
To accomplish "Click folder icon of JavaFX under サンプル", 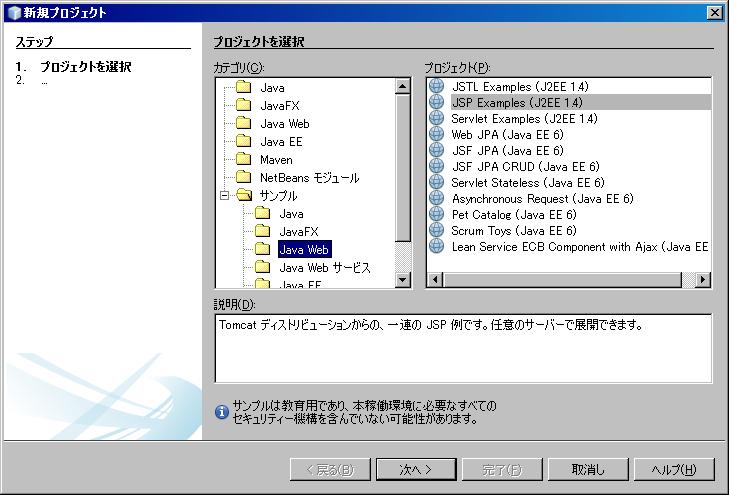I will (x=263, y=231).
